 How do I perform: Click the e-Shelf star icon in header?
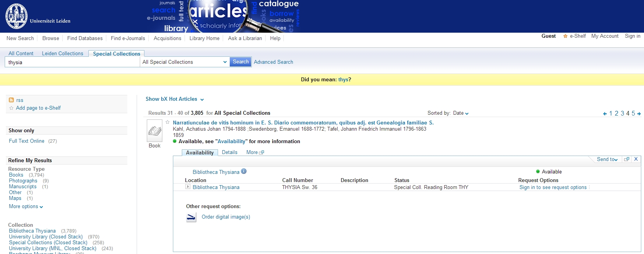[565, 36]
